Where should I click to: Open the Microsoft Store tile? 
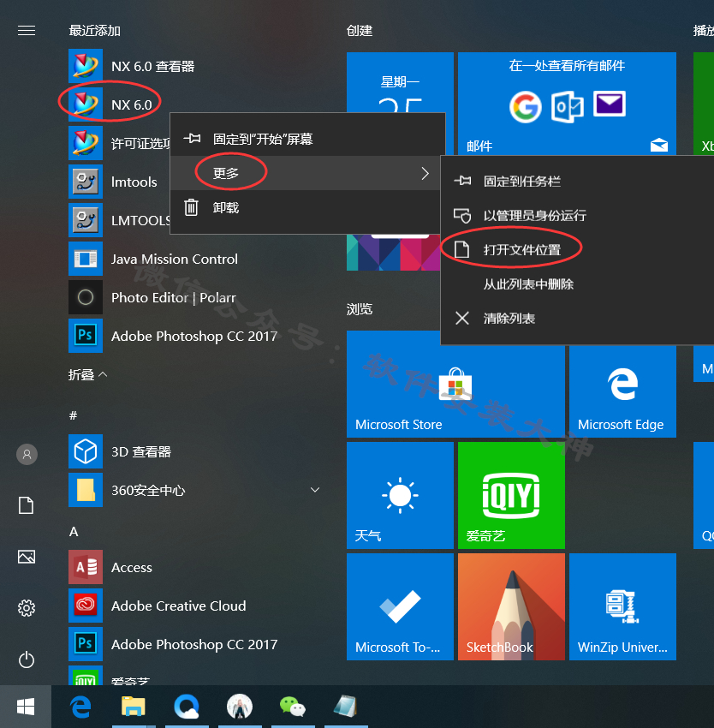click(x=455, y=391)
